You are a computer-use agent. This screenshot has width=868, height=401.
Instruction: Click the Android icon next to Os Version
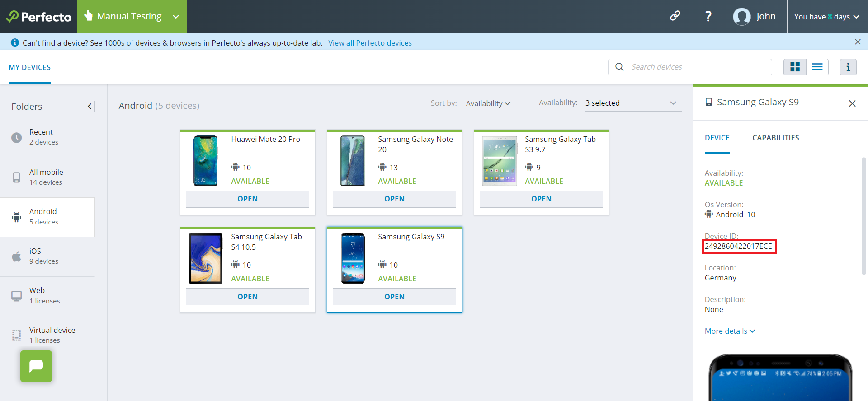point(709,214)
